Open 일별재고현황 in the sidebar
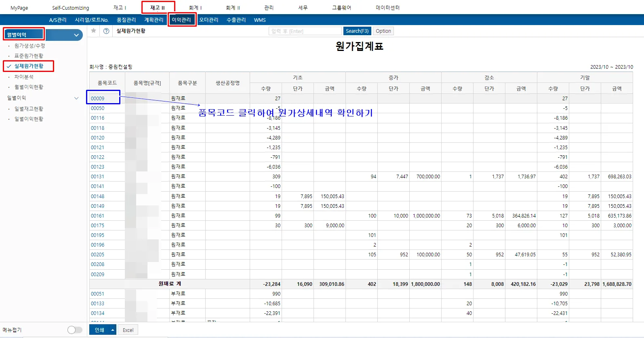The image size is (644, 338). 29,109
